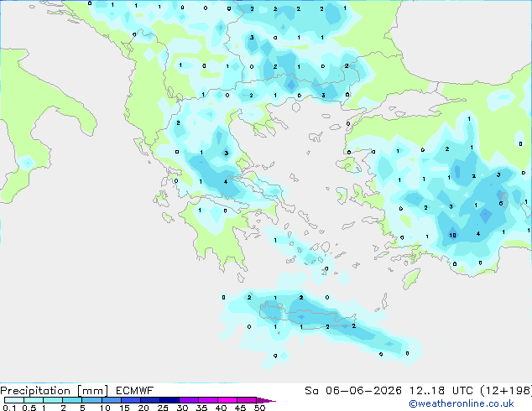Click the legend label '15'

[x=124, y=408]
